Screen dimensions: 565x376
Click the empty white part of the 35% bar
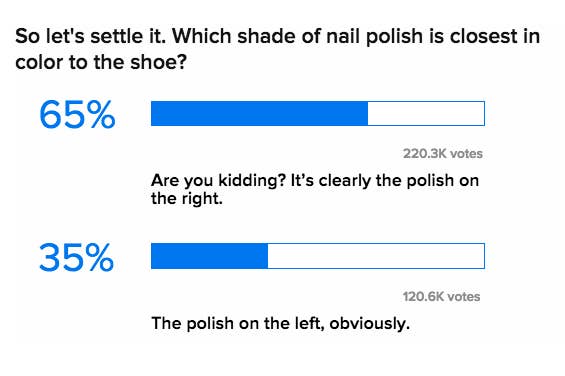[376, 256]
